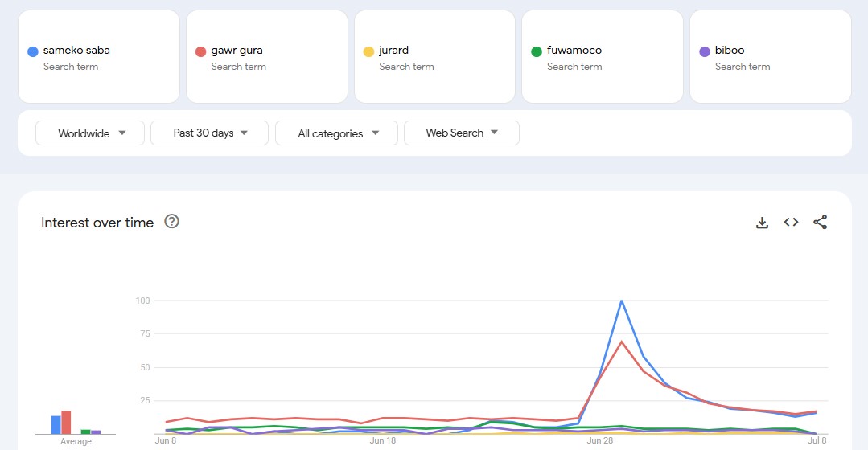Click the purple dot beside biboo
The width and height of the screenshot is (868, 450).
click(705, 51)
